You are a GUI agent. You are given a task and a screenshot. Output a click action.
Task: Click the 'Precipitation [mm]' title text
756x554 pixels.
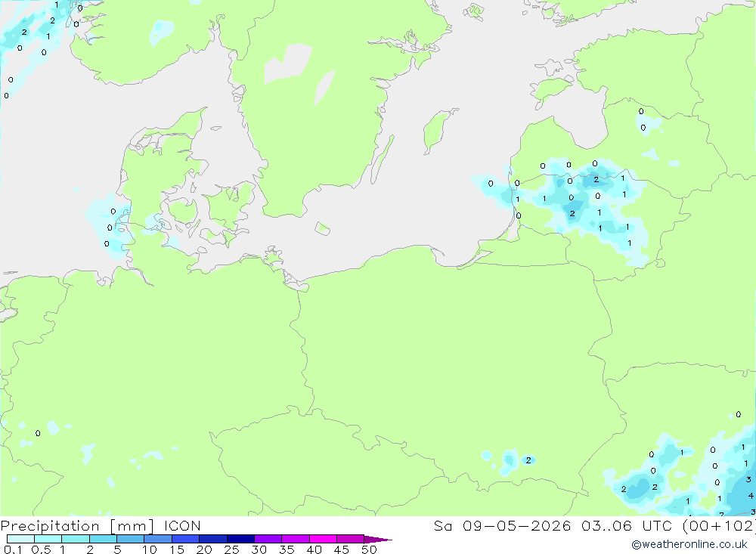pos(77,526)
